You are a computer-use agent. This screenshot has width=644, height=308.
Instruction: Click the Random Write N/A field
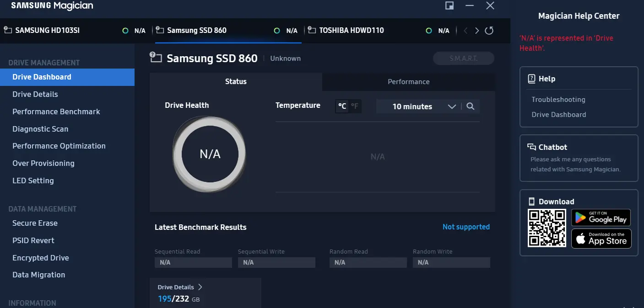(x=451, y=262)
